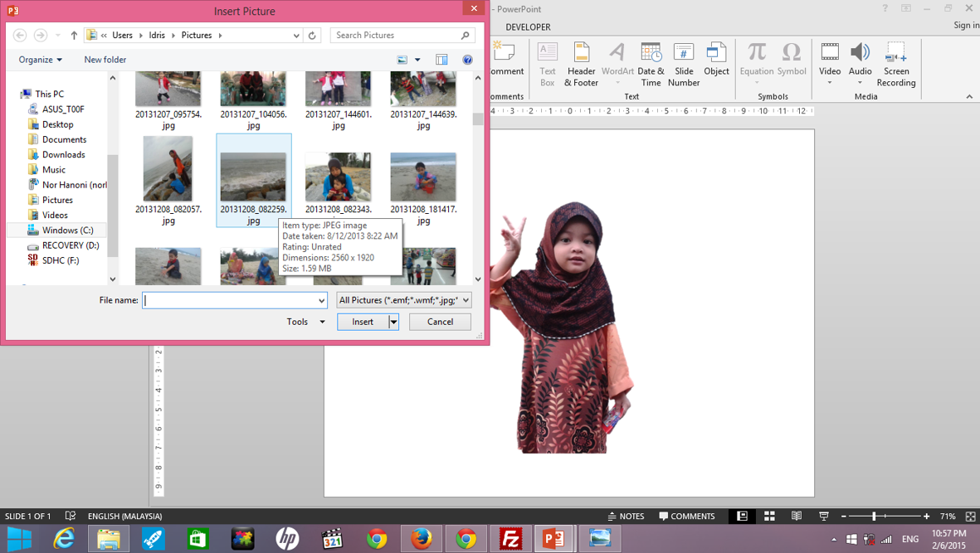
Task: Open the Organize dropdown menu
Action: click(x=40, y=60)
